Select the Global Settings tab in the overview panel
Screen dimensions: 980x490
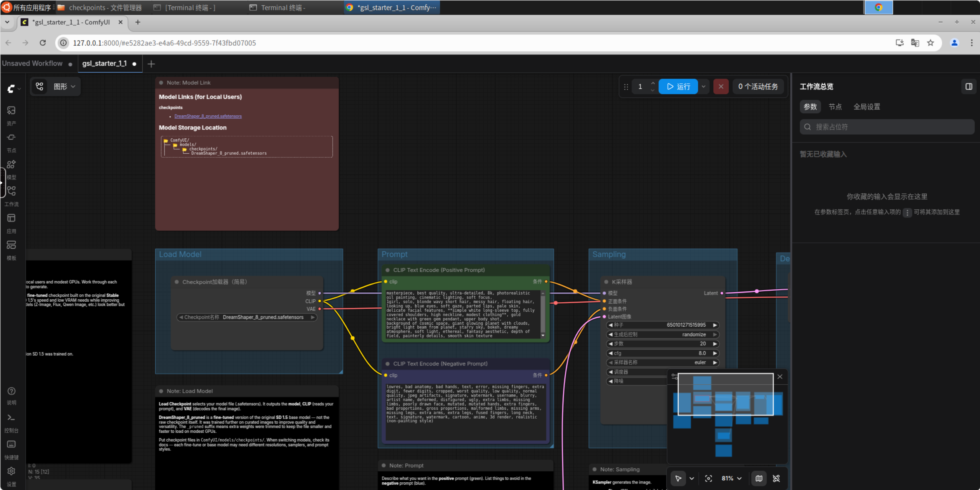[866, 107]
